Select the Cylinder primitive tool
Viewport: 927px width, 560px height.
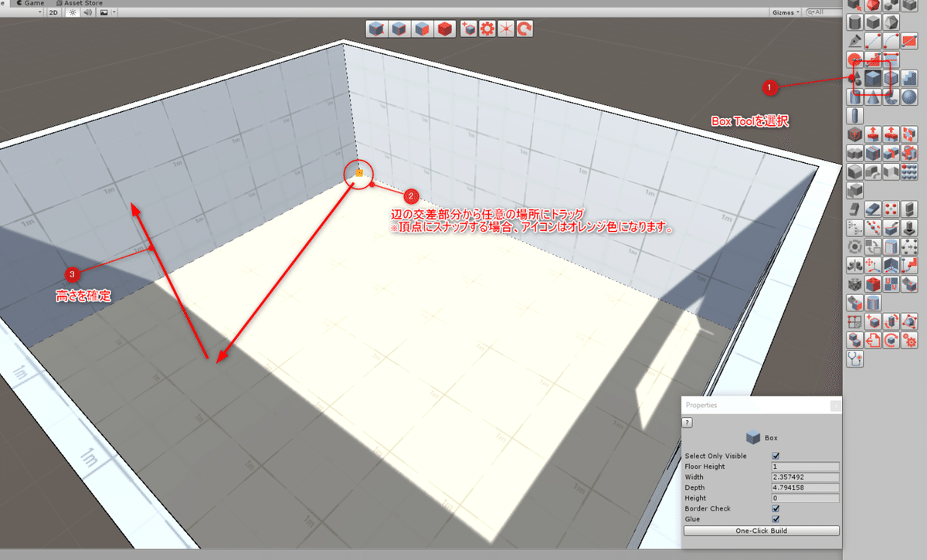coord(854,97)
